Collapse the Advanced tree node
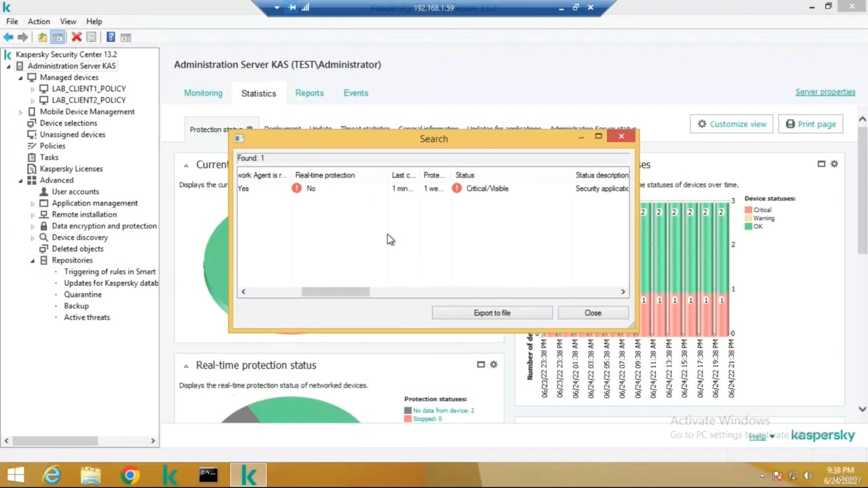Image resolution: width=868 pixels, height=488 pixels. coord(20,180)
